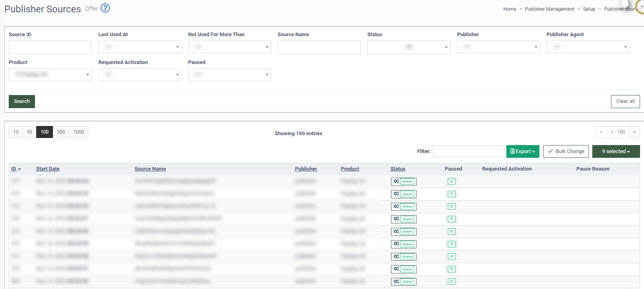The image size is (644, 289).
Task: Open the Last Used At dropdown
Action: 140,47
